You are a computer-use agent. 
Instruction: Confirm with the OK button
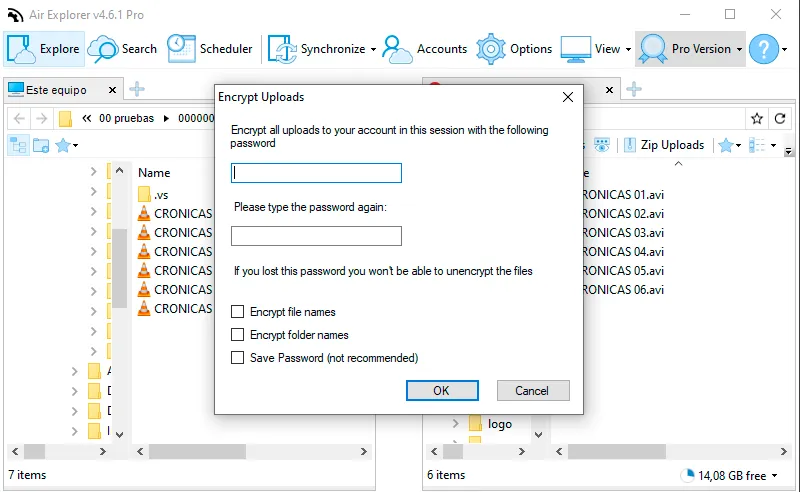[442, 390]
